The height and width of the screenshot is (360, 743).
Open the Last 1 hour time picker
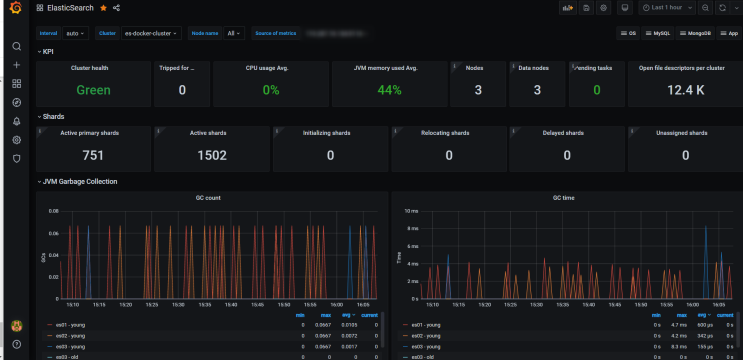click(x=667, y=8)
